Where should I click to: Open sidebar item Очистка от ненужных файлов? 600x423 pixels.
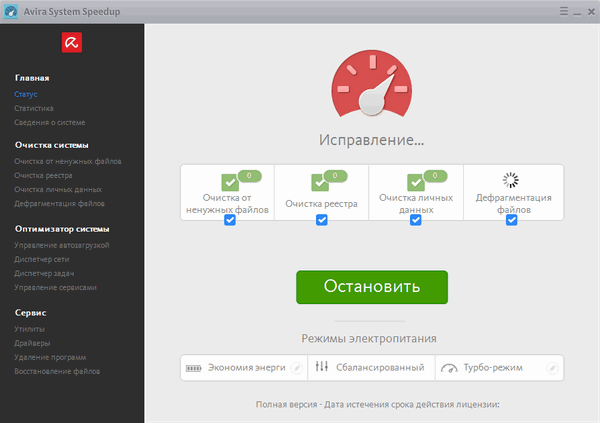point(68,162)
